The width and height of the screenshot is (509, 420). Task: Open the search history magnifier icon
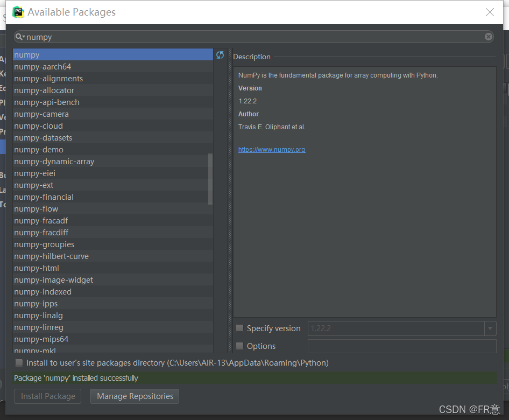click(19, 37)
